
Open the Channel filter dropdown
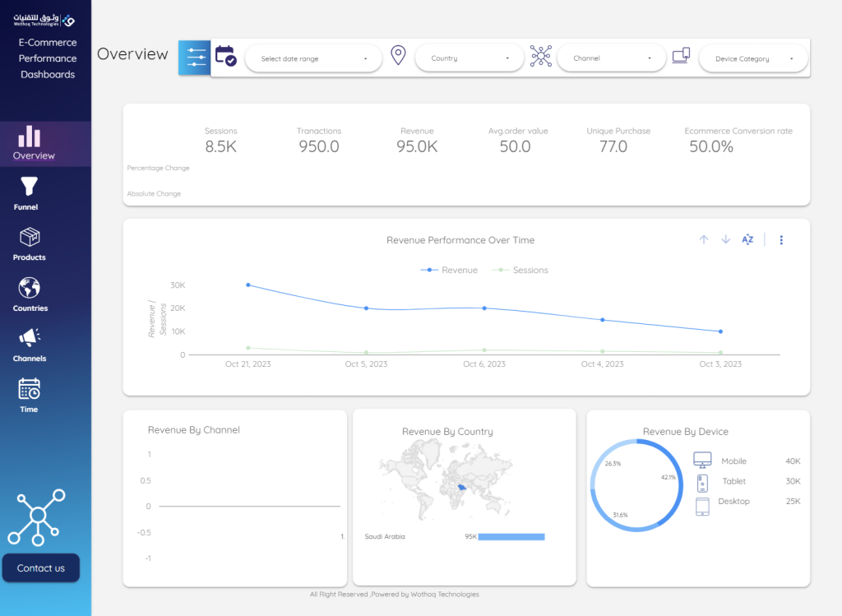[x=610, y=58]
